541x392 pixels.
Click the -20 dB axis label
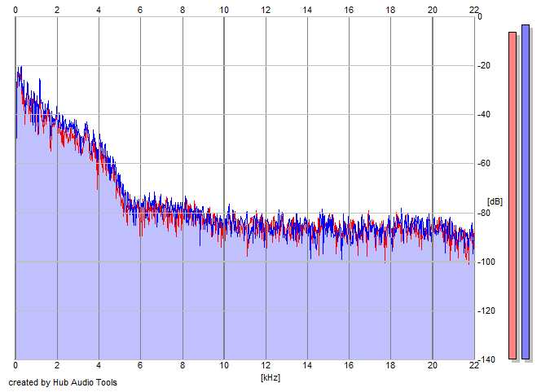pyautogui.click(x=484, y=65)
